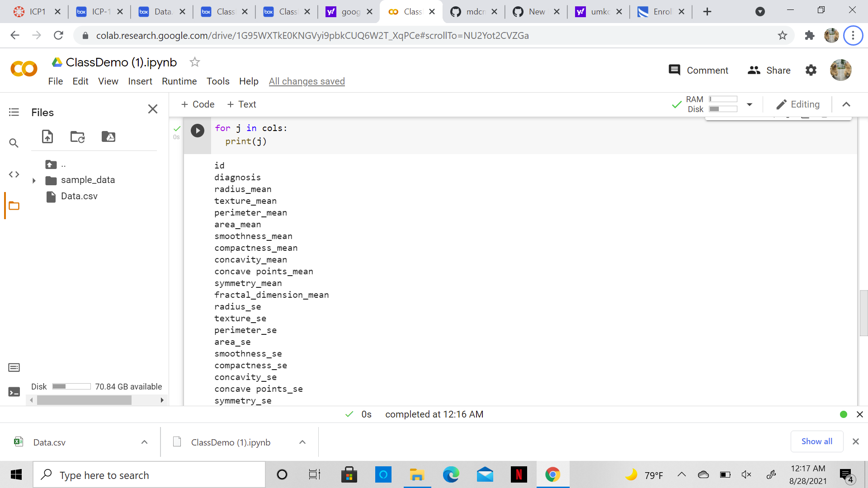The width and height of the screenshot is (868, 488).
Task: Go back in browser
Action: click(x=15, y=35)
